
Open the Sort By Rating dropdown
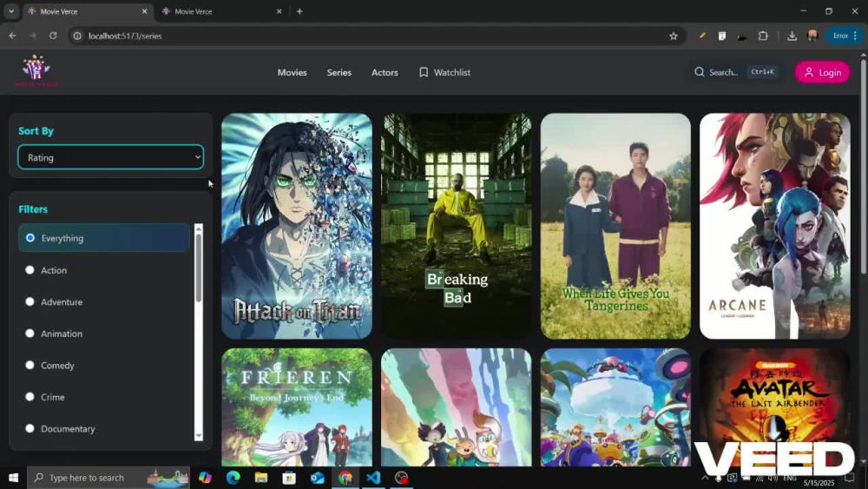111,157
